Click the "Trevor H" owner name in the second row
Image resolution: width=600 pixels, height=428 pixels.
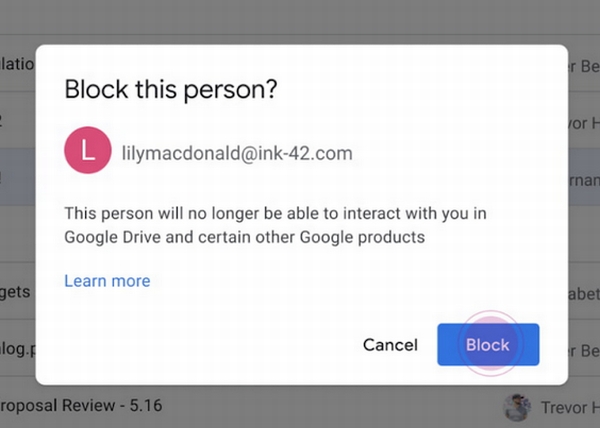coord(584,122)
